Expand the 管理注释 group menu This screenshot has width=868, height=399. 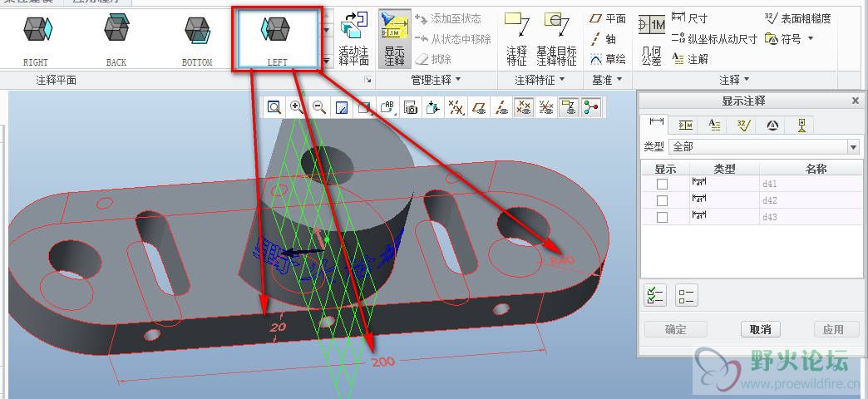(x=436, y=81)
